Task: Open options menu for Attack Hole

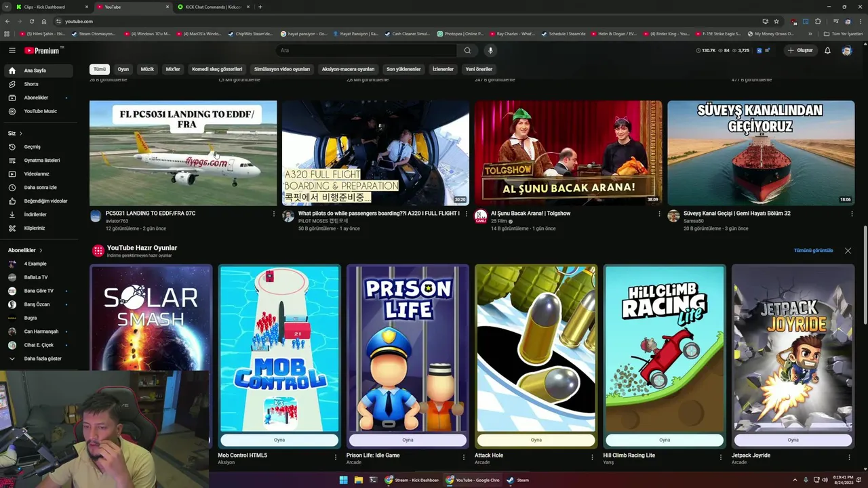Action: point(592,457)
